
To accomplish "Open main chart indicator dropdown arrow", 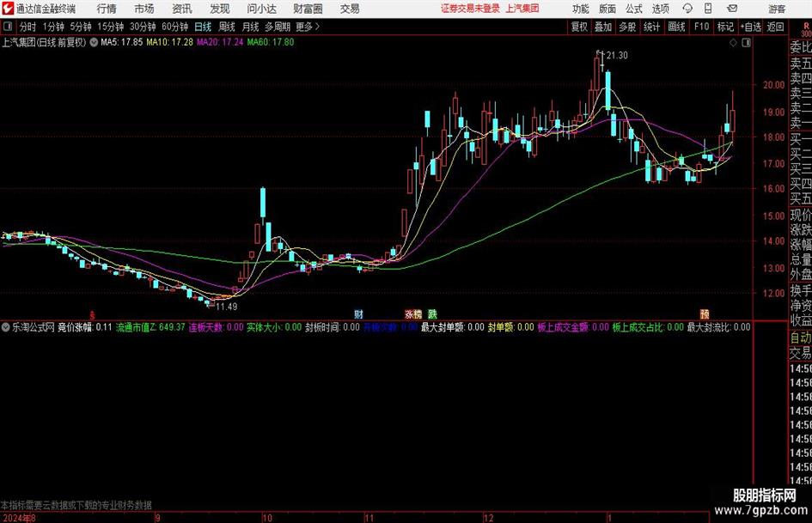I will tap(94, 42).
